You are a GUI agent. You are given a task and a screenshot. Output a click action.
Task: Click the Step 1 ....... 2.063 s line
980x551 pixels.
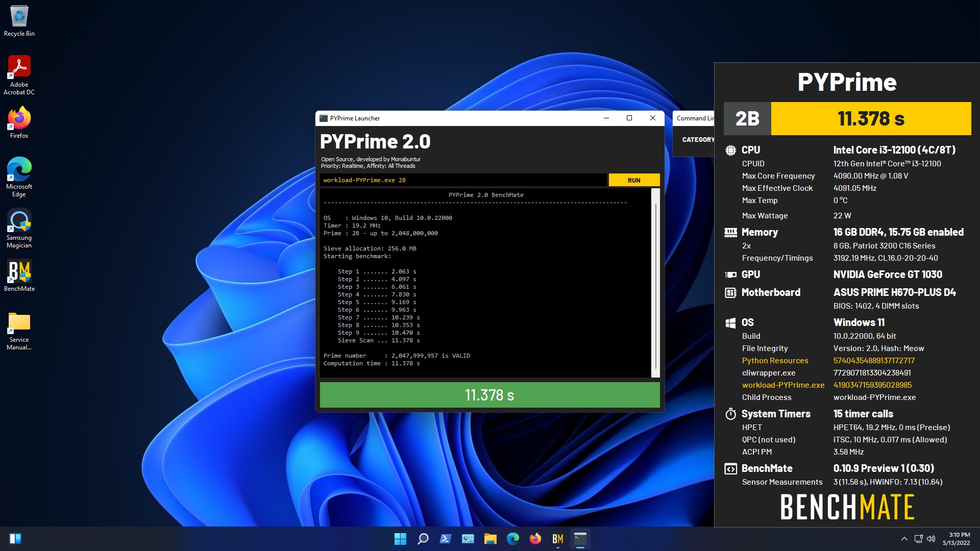point(377,271)
